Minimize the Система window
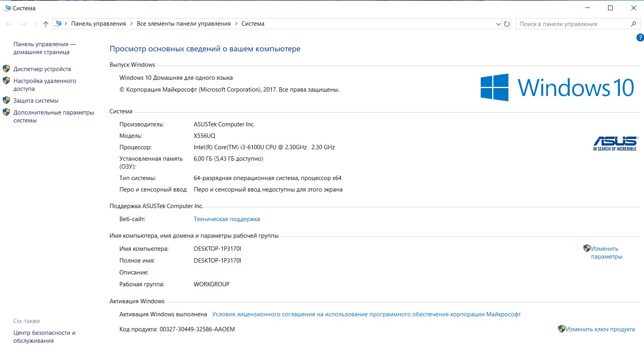Screen dimensions: 644x353 point(587,8)
